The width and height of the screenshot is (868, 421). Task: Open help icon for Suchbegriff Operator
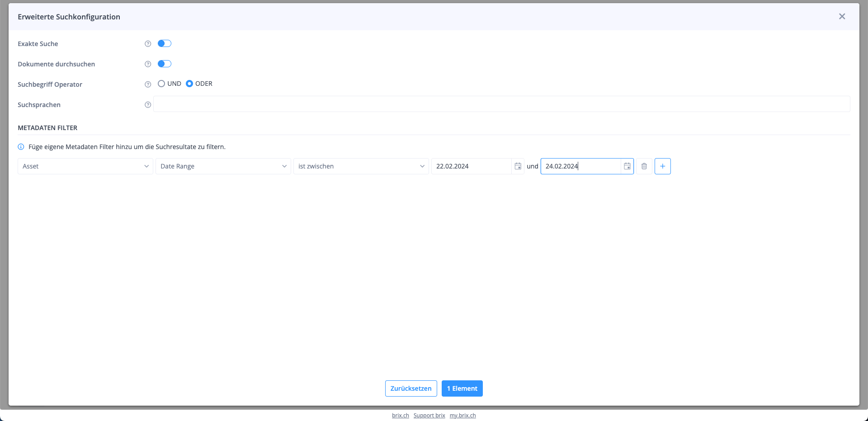[148, 84]
